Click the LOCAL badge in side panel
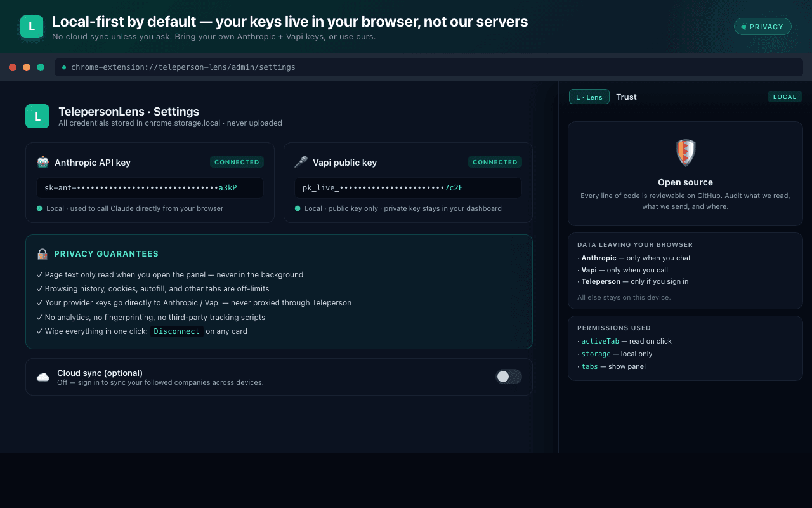The image size is (812, 508). tap(785, 97)
